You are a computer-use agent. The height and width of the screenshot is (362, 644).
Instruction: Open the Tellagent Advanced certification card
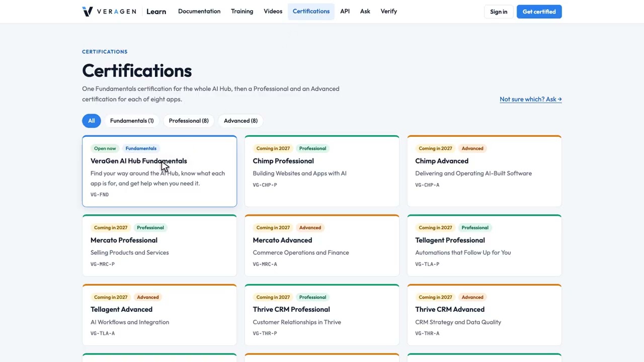[x=159, y=315]
